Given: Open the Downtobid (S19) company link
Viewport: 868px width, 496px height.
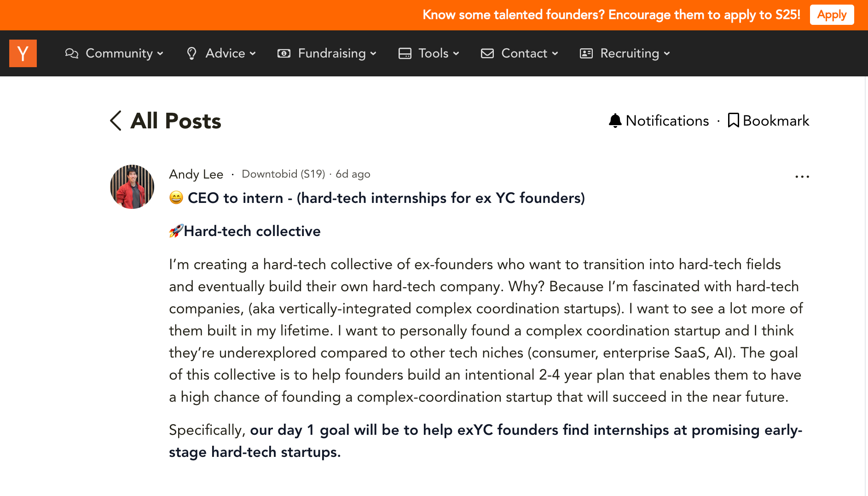Looking at the screenshot, I should [x=284, y=174].
